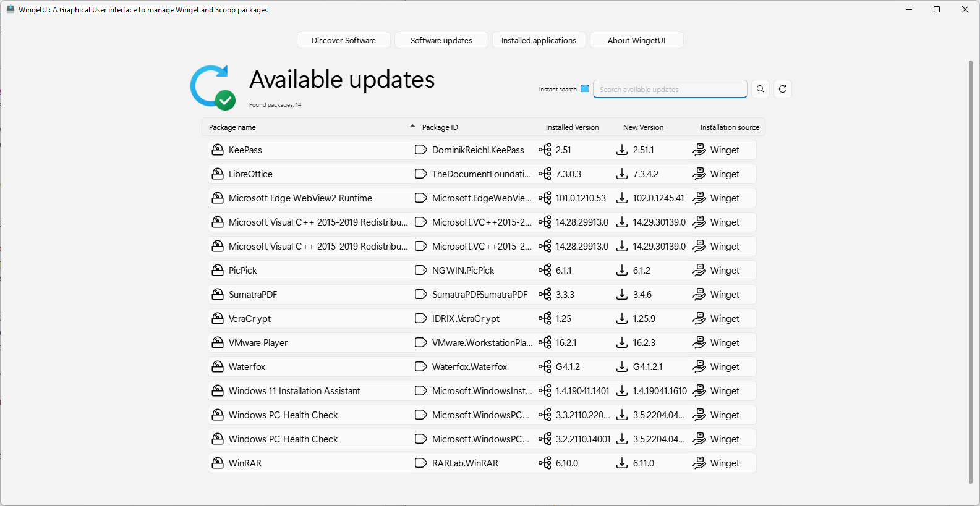Image resolution: width=980 pixels, height=506 pixels.
Task: Select the VMware Player package name
Action: (x=258, y=343)
